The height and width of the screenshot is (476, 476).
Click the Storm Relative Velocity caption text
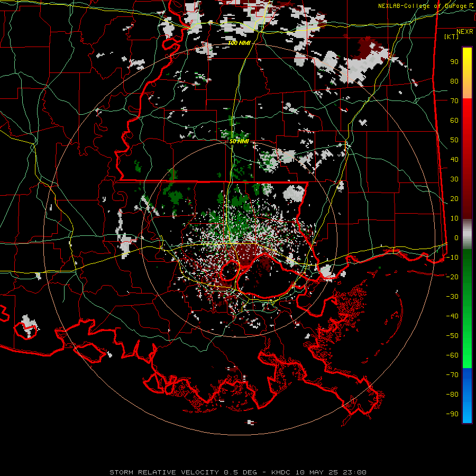coord(237,472)
